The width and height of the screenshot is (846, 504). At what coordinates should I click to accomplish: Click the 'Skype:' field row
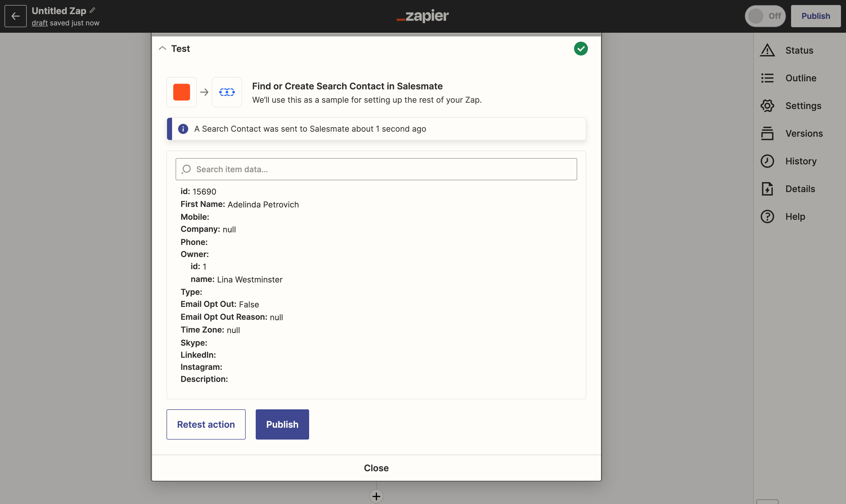point(194,343)
